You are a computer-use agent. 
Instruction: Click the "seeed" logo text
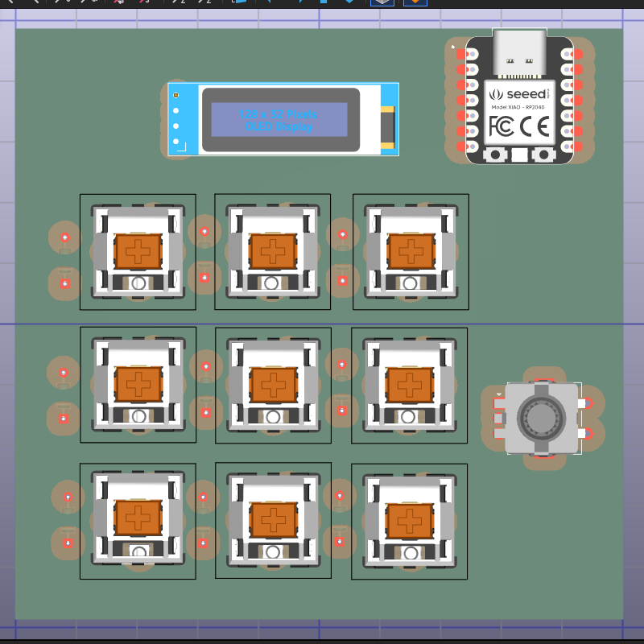coord(526,94)
